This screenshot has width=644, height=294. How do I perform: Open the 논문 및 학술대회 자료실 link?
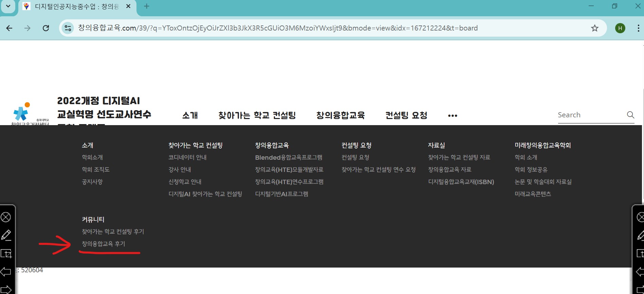coord(543,182)
